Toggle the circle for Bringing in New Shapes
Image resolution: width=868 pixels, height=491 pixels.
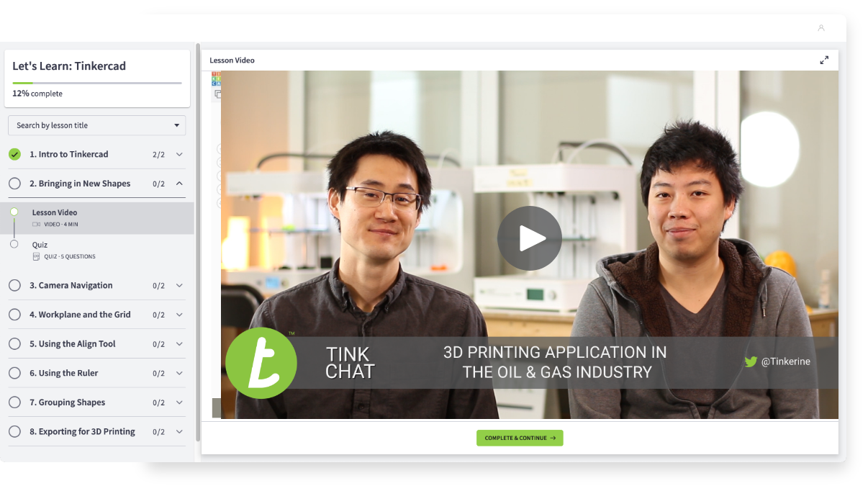point(14,184)
